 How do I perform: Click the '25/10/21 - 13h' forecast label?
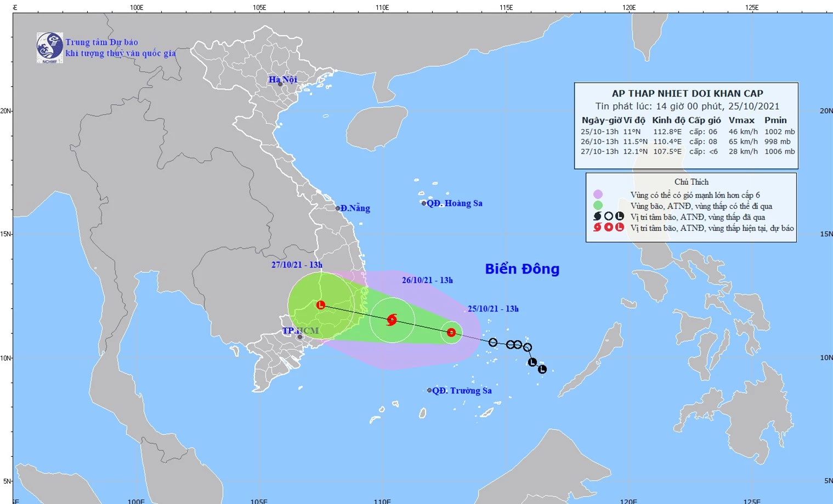(493, 309)
